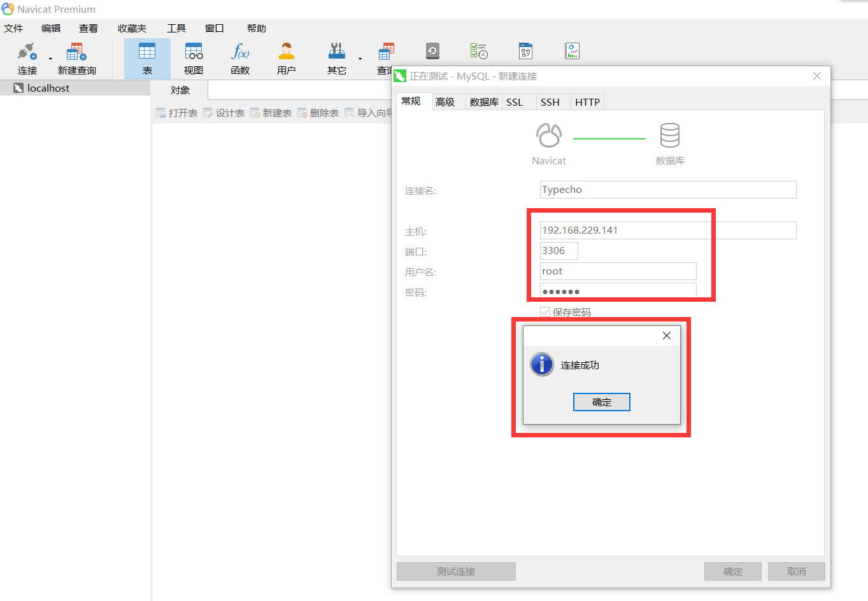Click 打开表 (Open Table) button
The height and width of the screenshot is (601, 868).
pyautogui.click(x=177, y=113)
